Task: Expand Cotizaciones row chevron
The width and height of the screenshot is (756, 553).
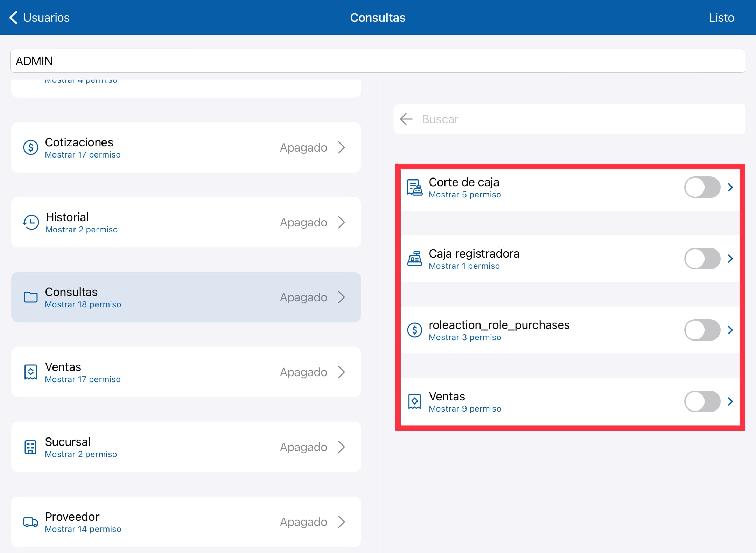Action: (342, 147)
